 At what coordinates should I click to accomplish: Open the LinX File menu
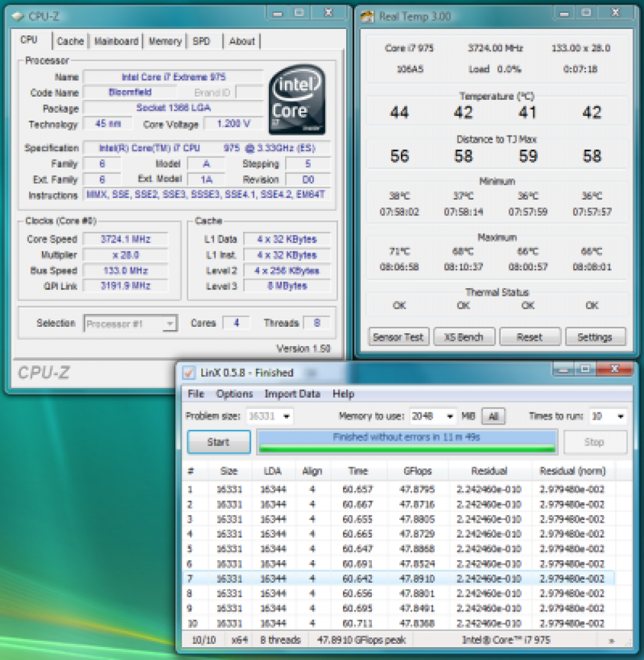click(196, 394)
